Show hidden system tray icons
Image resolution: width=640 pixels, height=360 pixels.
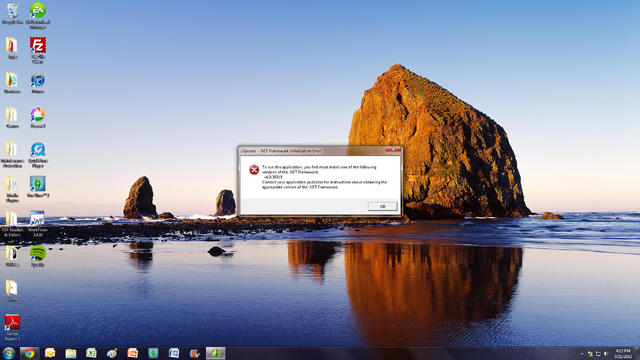coord(582,353)
